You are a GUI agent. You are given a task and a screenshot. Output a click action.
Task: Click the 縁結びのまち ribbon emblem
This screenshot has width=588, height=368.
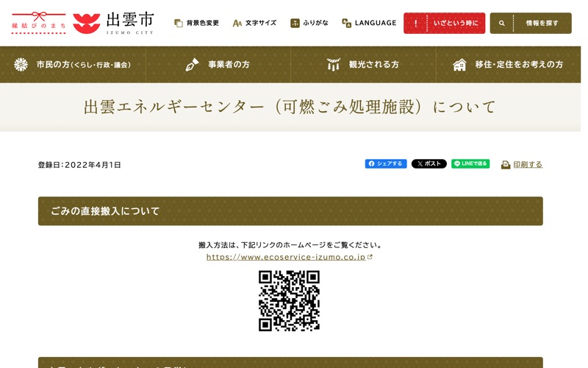pos(39,23)
